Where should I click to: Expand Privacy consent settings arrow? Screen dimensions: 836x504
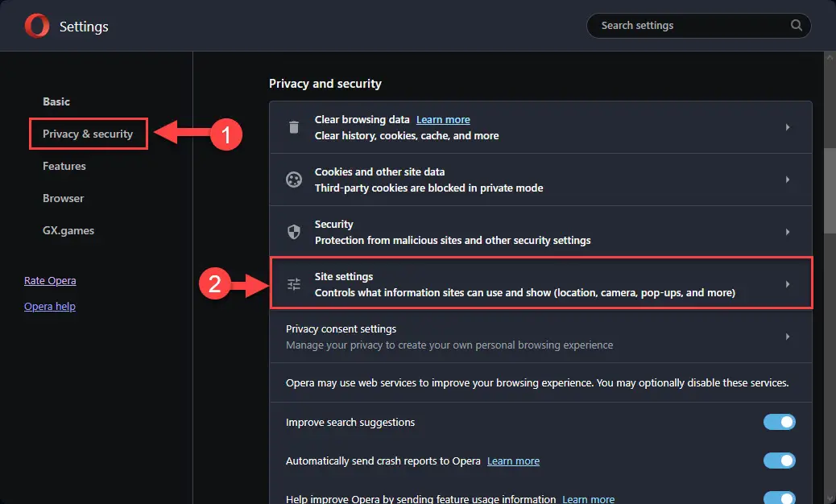coord(788,337)
